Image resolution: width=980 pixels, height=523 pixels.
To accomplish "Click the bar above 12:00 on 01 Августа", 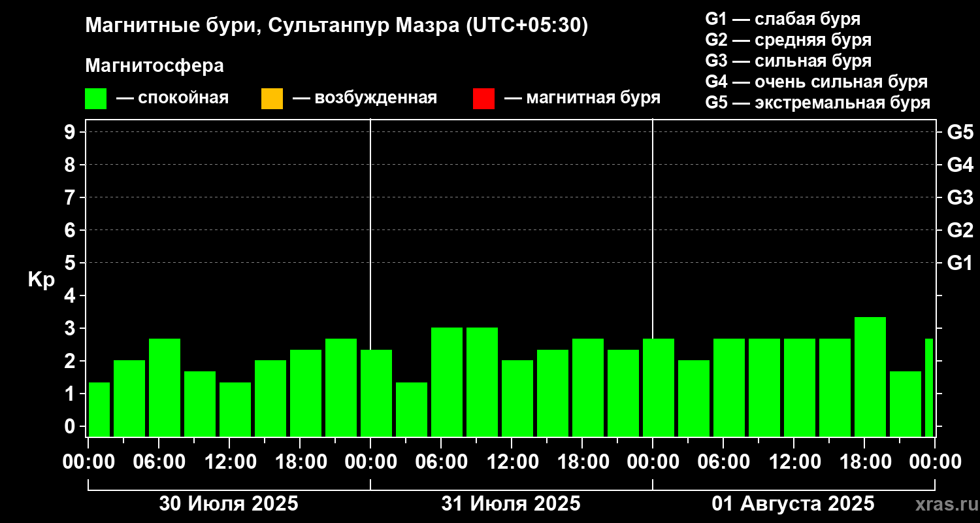I will pyautogui.click(x=800, y=388).
